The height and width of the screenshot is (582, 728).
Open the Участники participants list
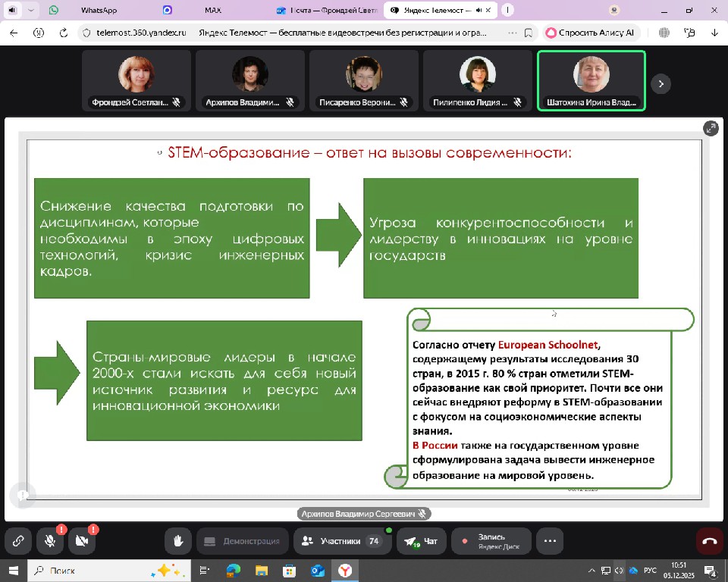pyautogui.click(x=340, y=541)
